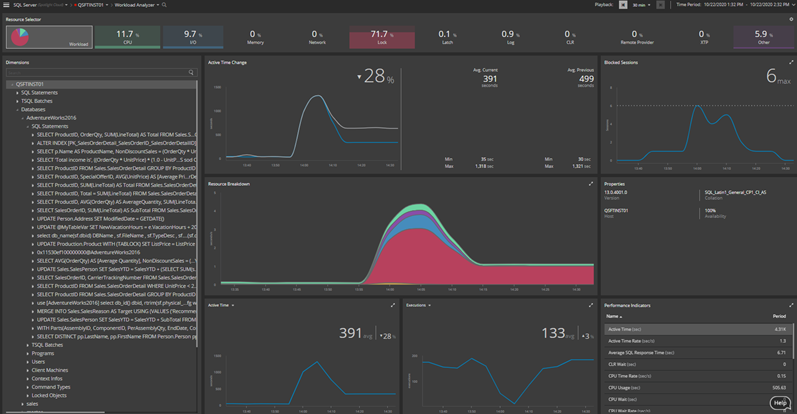The image size is (797, 414).
Task: Open the Help chat bubble
Action: 780,403
